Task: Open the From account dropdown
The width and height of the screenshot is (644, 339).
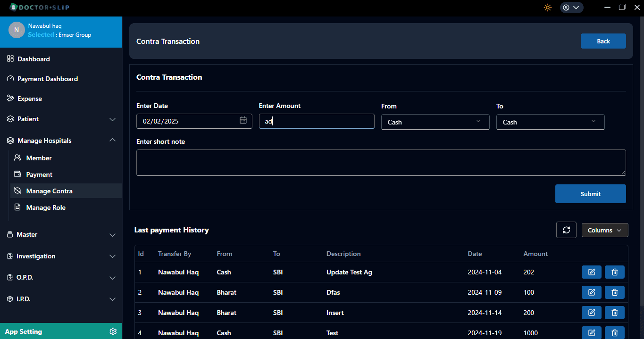Action: pos(435,122)
